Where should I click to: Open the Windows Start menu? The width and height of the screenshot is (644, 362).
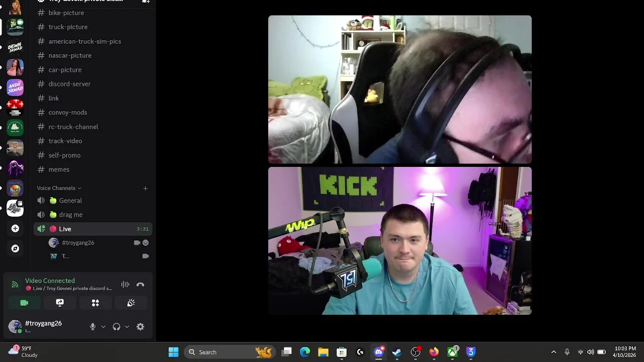(174, 352)
